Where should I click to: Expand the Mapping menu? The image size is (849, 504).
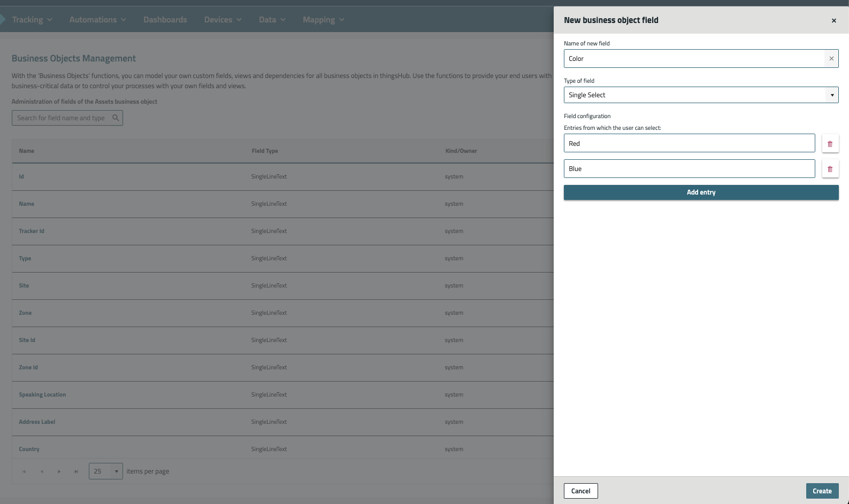coord(323,20)
